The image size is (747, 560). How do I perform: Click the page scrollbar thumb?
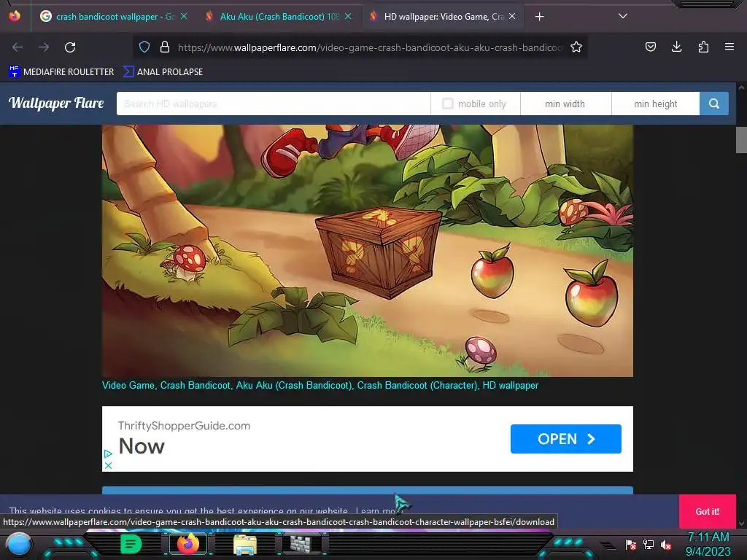pos(741,139)
